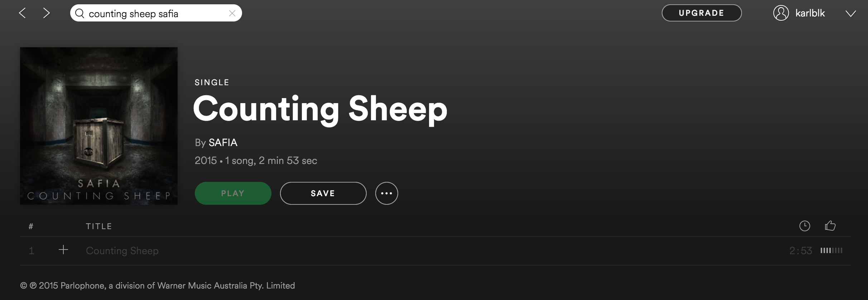The height and width of the screenshot is (300, 868).
Task: Open the karlblk username menu
Action: pos(810,13)
